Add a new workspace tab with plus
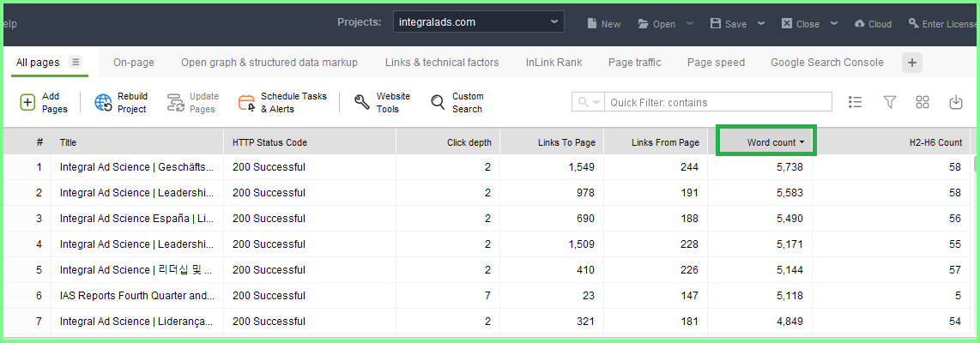The height and width of the screenshot is (343, 980). [x=912, y=63]
